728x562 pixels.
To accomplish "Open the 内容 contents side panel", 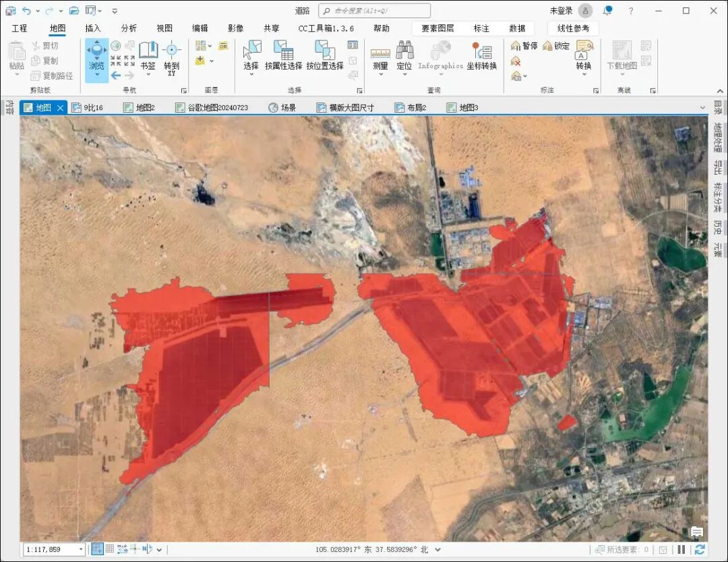I will (x=9, y=107).
